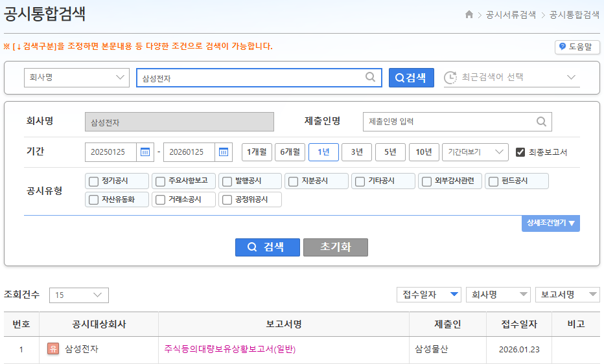
Task: Check the 발행공시 checkbox
Action: [227, 181]
